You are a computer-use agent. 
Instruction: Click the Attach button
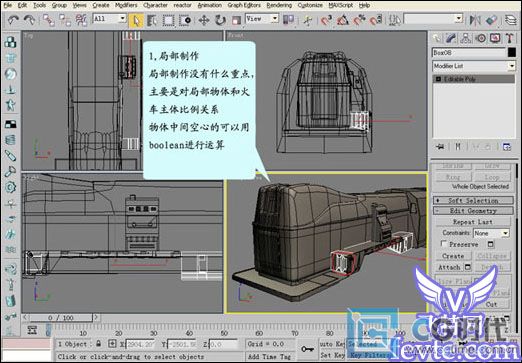[x=449, y=267]
